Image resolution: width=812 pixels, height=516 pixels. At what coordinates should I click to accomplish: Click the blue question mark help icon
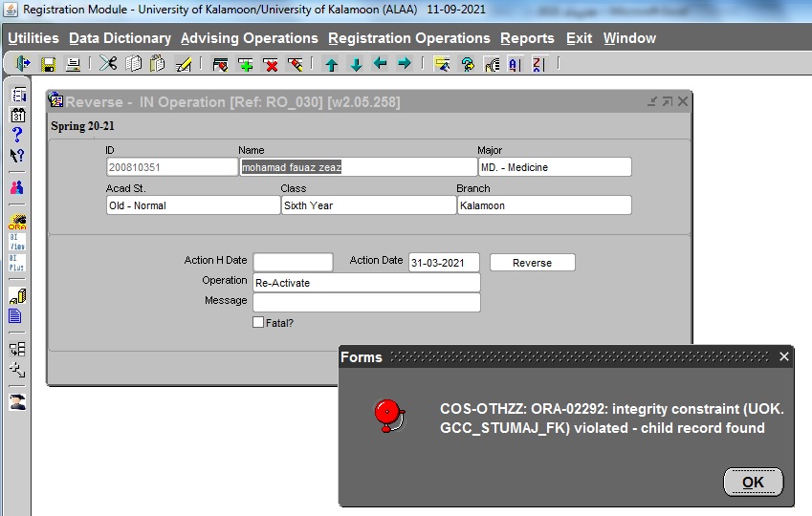tap(17, 135)
